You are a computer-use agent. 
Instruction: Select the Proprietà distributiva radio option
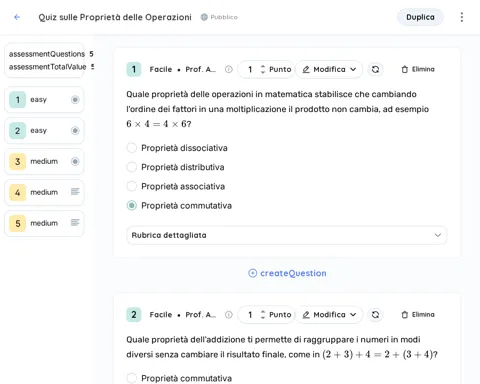[x=132, y=167]
